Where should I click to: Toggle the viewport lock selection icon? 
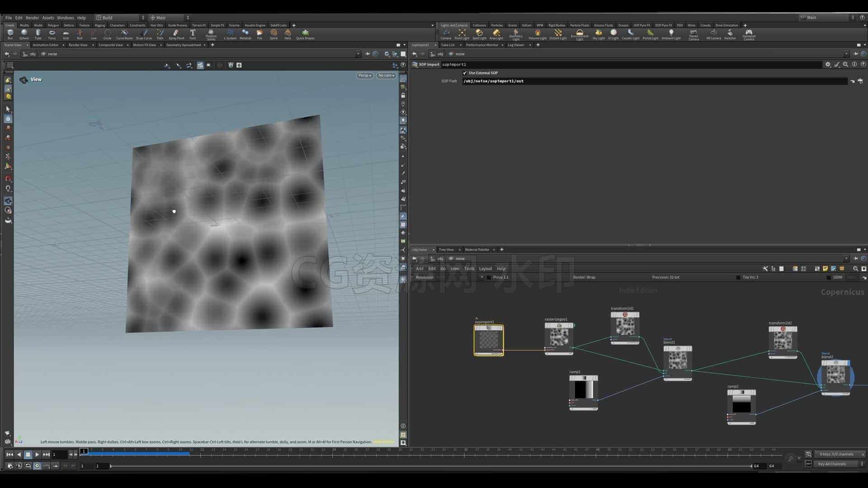pyautogui.click(x=8, y=119)
